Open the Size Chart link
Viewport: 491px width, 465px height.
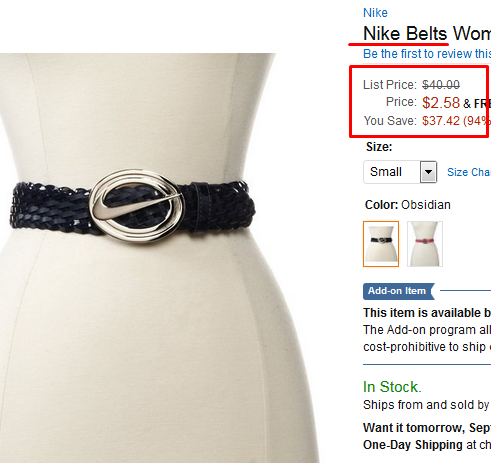(x=469, y=172)
